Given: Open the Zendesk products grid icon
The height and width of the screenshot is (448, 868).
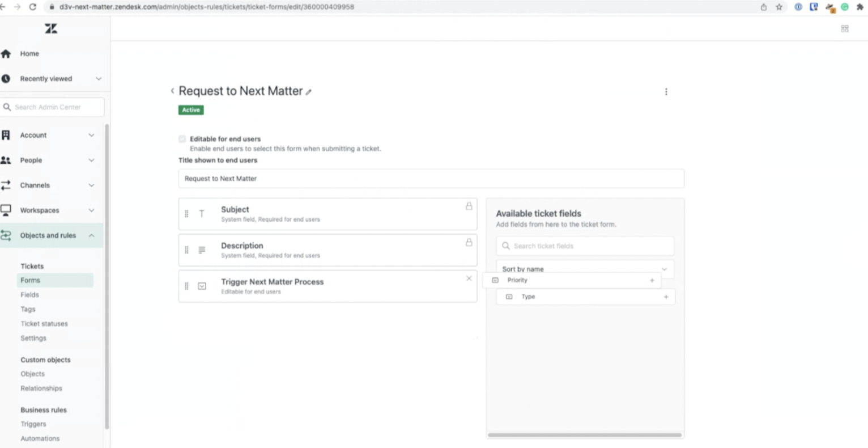Looking at the screenshot, I should click(845, 29).
